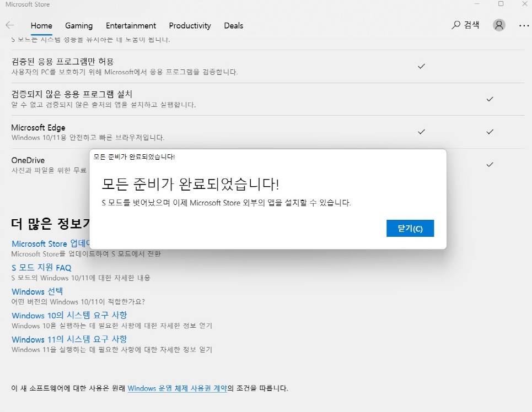Click the dialog message about S 모드를 벗어났으며
The height and width of the screenshot is (412, 532).
tap(226, 203)
